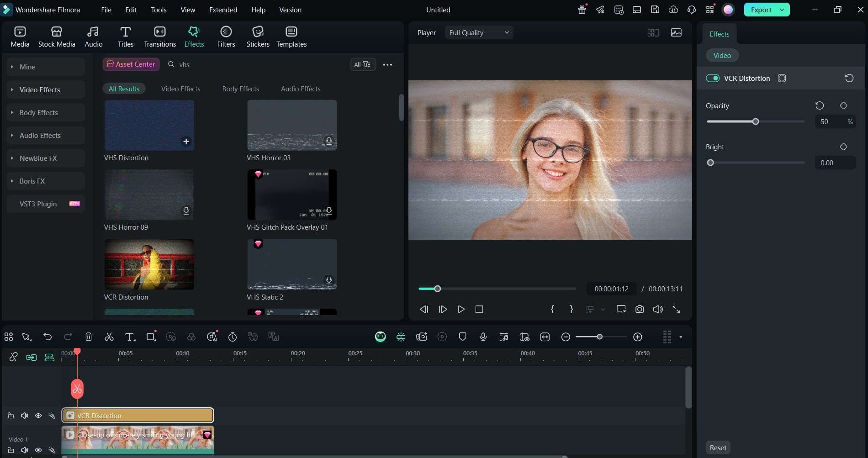This screenshot has width=868, height=458.
Task: Open the Filters tab
Action: pyautogui.click(x=226, y=37)
